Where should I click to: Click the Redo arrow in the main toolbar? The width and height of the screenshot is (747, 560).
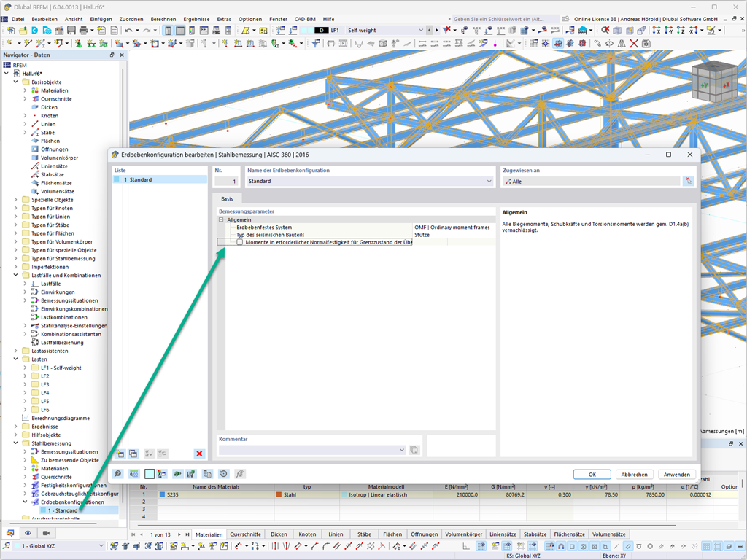147,31
